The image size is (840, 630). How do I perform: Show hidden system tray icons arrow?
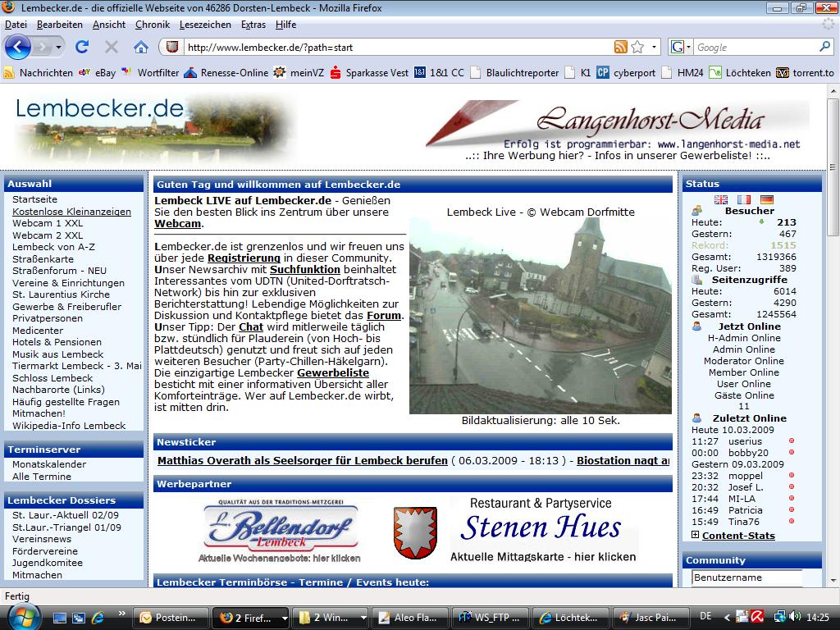[x=727, y=618]
